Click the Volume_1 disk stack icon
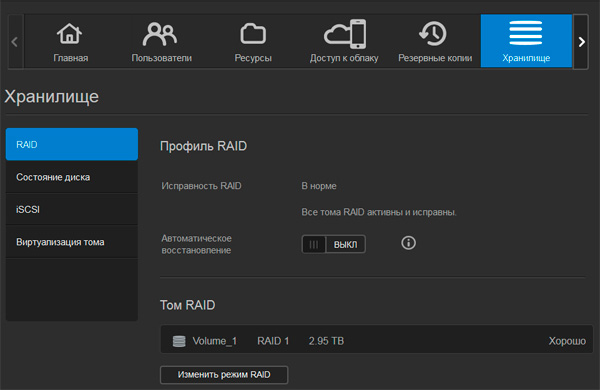This screenshot has height=390, width=600. click(179, 341)
